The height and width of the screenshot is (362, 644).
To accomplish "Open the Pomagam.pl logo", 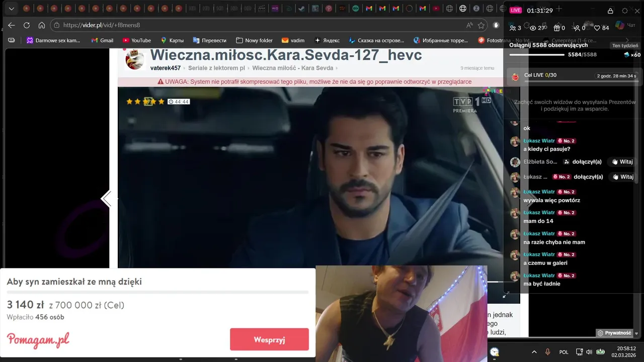I will point(38,340).
